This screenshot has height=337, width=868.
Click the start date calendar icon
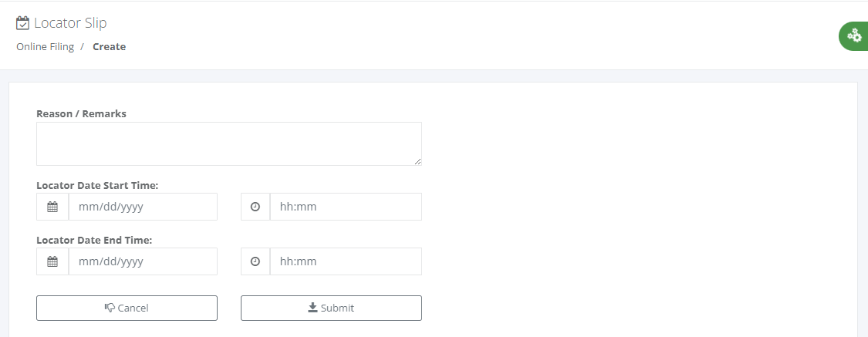point(52,207)
